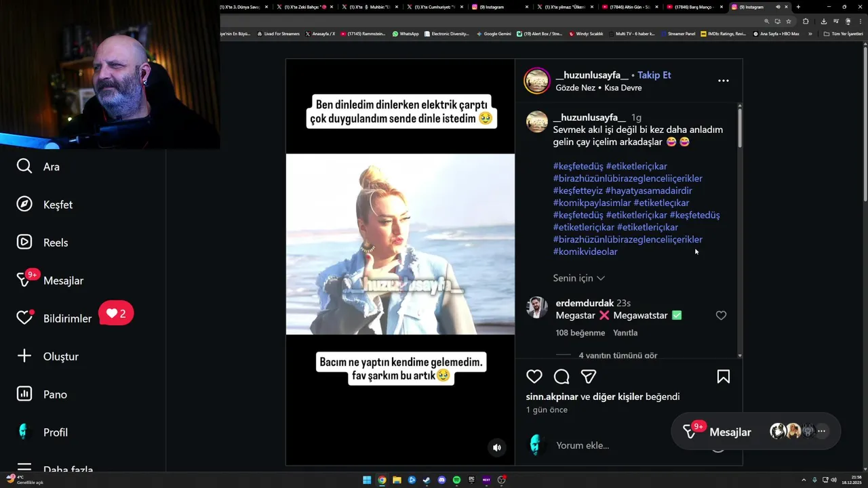Toggle the video sound speaker button

(497, 447)
